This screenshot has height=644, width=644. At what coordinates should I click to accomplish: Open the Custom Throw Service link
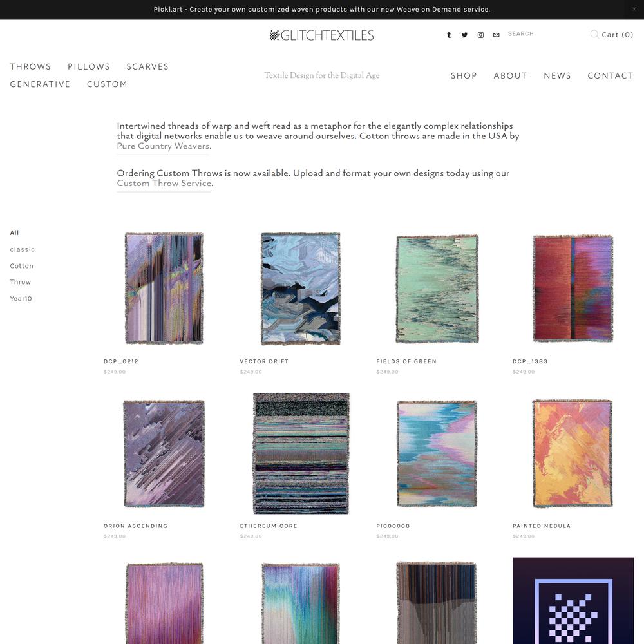164,183
